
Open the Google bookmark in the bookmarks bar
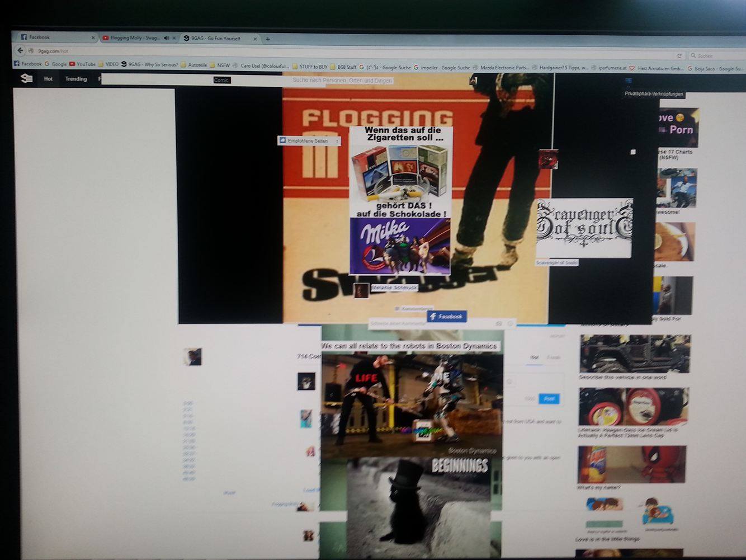point(56,64)
